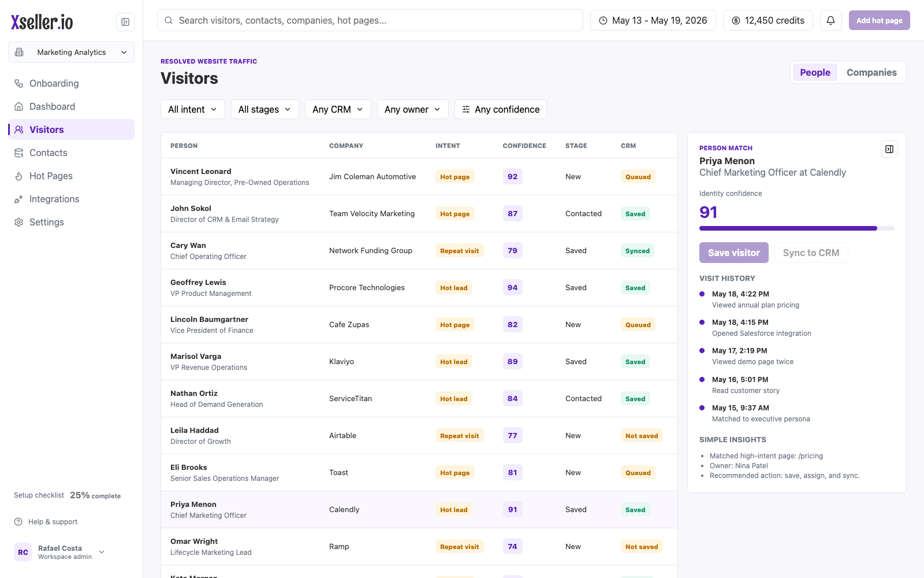
Task: Collapse the person match panel icon
Action: [889, 149]
